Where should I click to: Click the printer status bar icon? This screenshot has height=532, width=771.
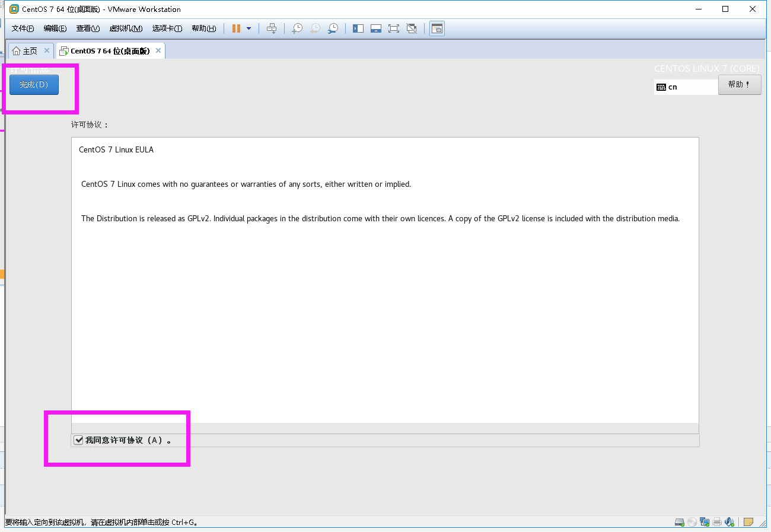point(717,523)
